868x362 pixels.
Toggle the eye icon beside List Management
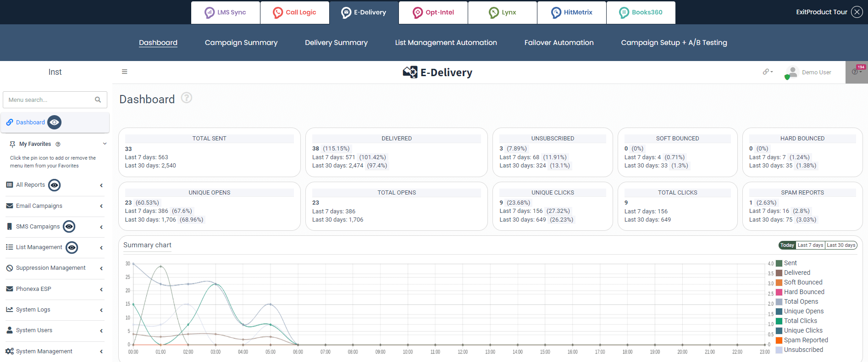click(72, 247)
